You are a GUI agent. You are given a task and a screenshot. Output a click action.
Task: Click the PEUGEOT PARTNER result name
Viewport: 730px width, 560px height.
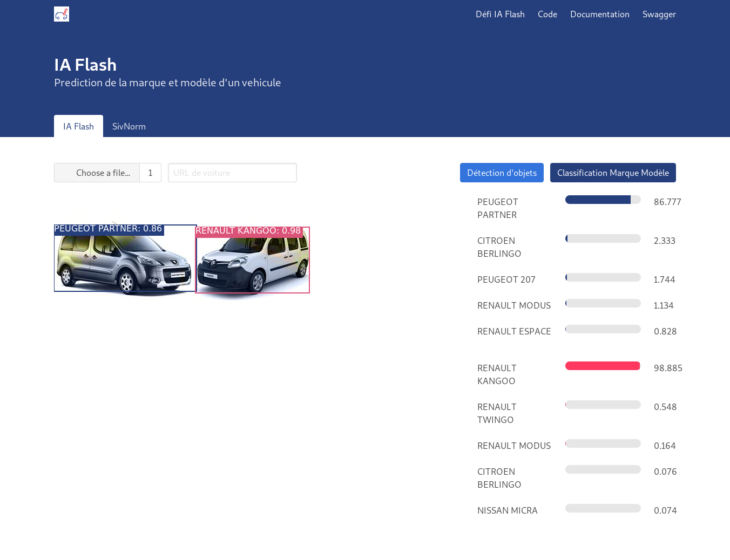tap(498, 208)
